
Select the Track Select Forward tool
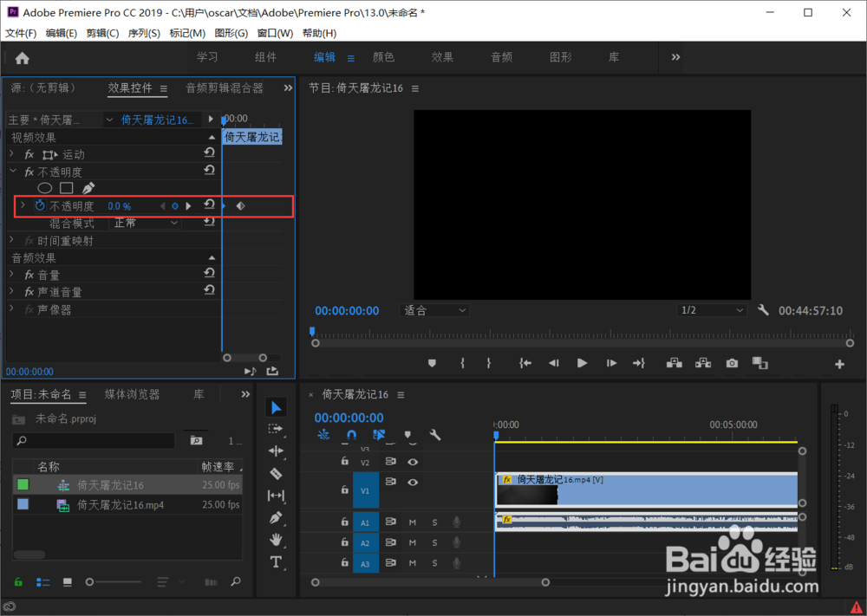point(276,429)
